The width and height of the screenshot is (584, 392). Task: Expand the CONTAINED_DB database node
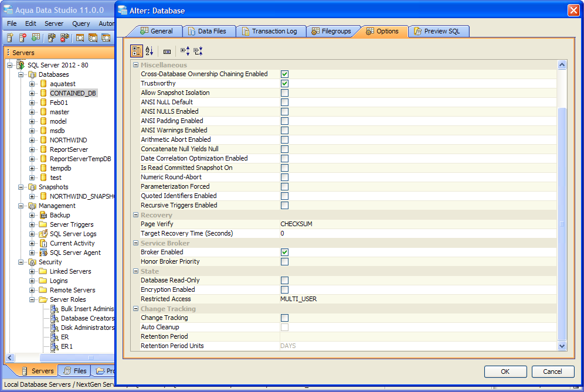coord(32,93)
